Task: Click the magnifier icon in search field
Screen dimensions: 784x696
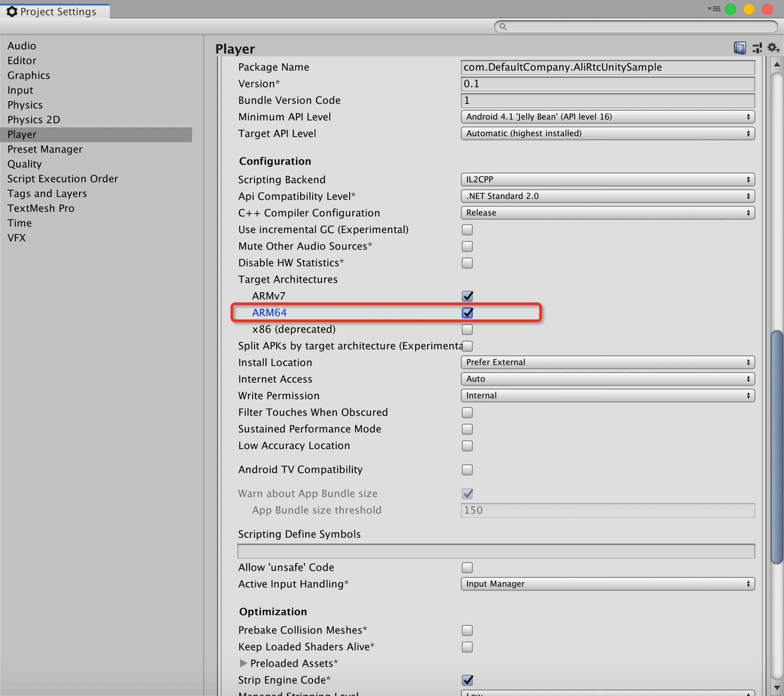Action: [503, 26]
